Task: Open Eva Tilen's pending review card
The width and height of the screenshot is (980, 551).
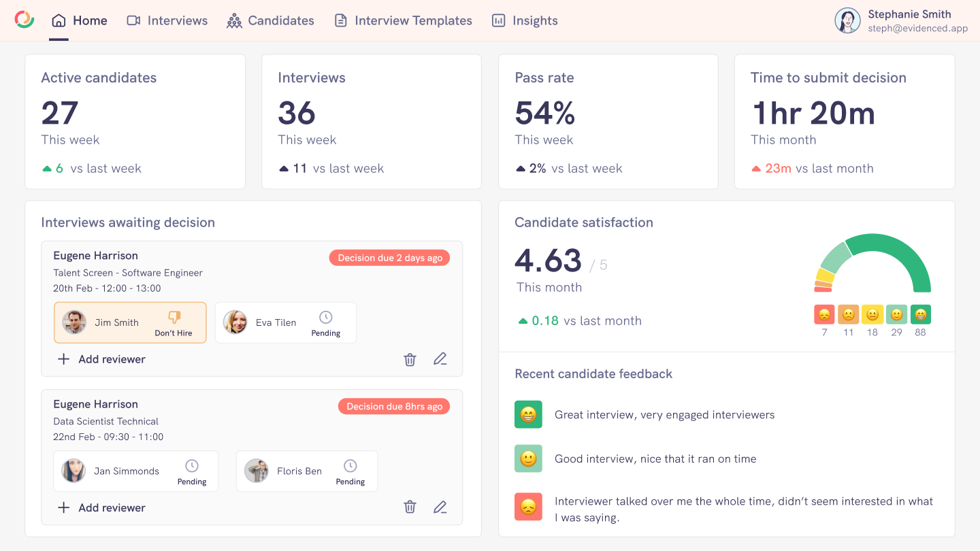Action: point(286,322)
